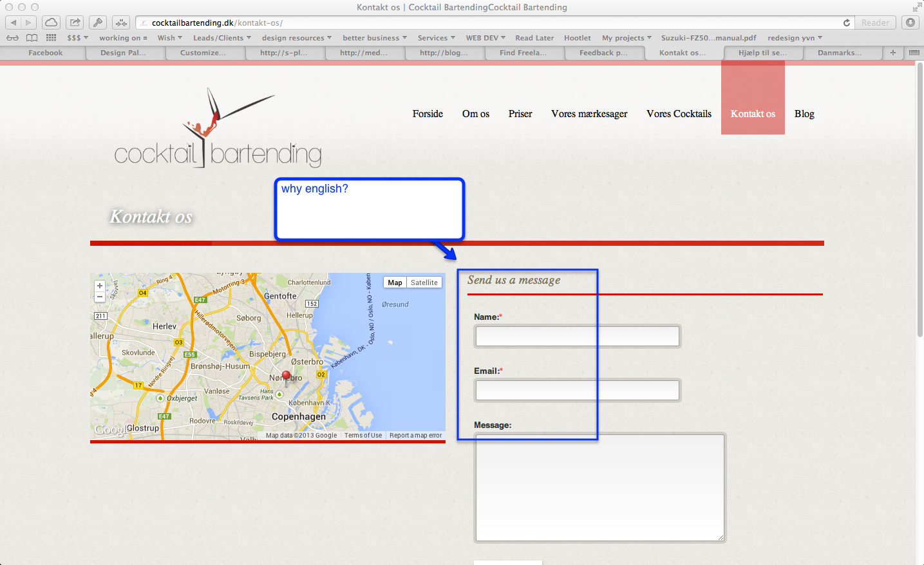Click the Report a map error link

click(x=415, y=436)
